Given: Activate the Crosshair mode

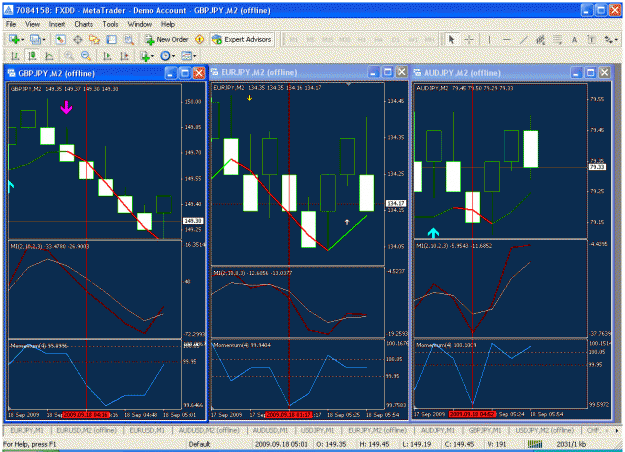Looking at the screenshot, I should click(469, 39).
